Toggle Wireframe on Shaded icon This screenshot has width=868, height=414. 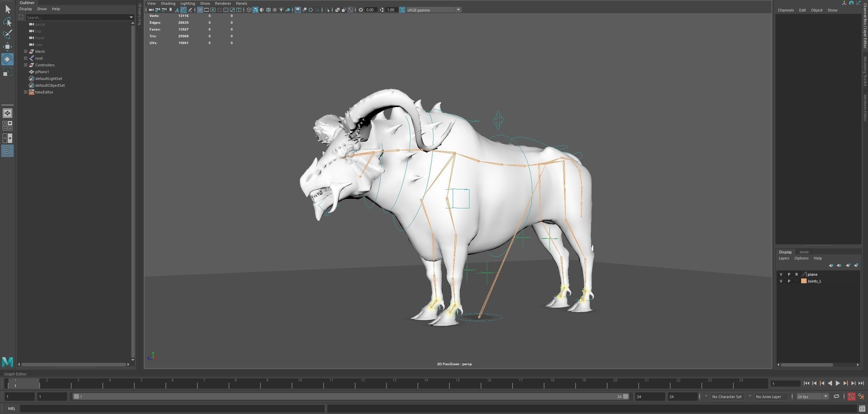click(268, 10)
